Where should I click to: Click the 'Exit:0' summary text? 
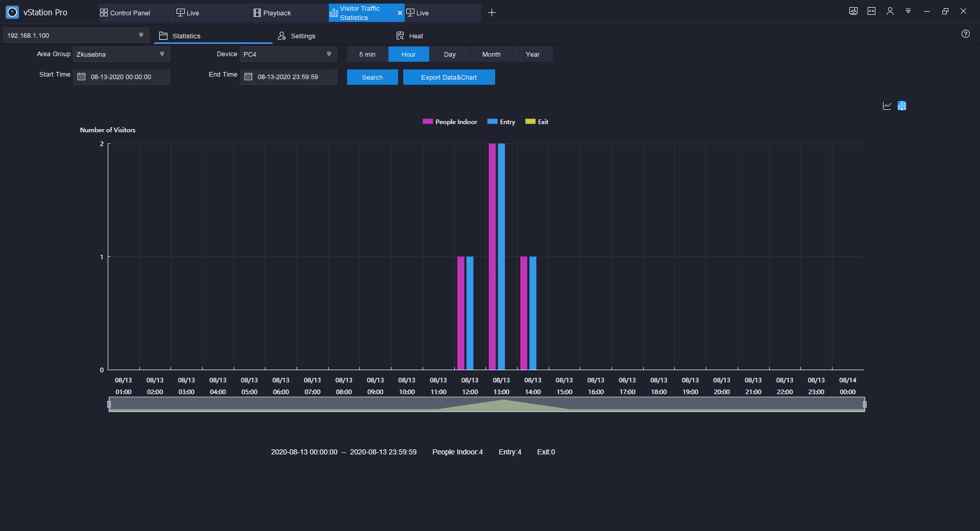click(x=546, y=452)
